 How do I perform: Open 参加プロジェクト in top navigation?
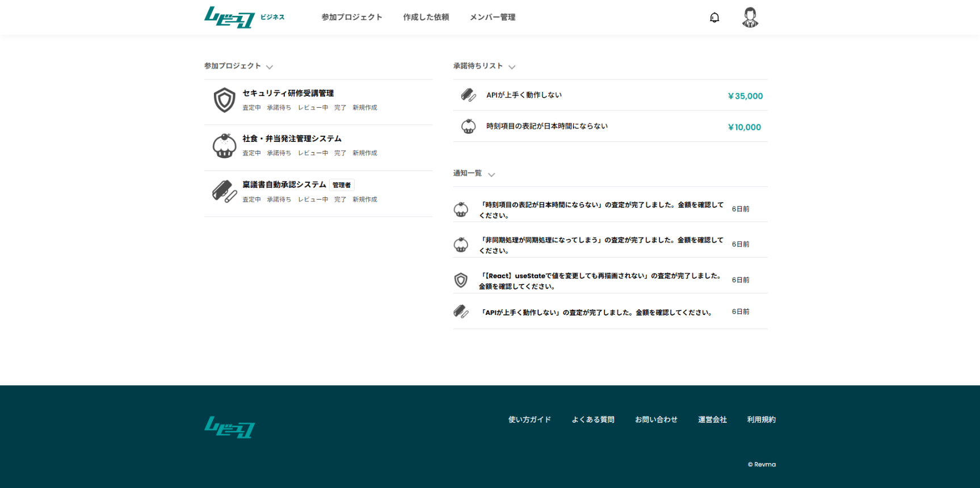[352, 17]
